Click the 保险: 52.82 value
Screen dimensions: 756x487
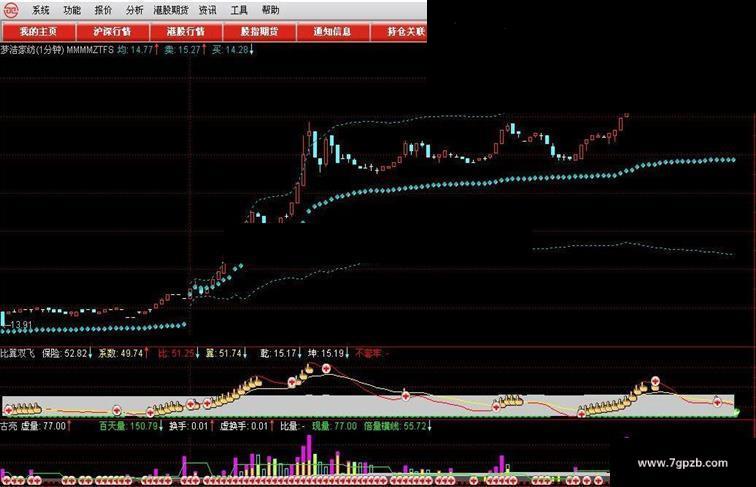coord(67,353)
